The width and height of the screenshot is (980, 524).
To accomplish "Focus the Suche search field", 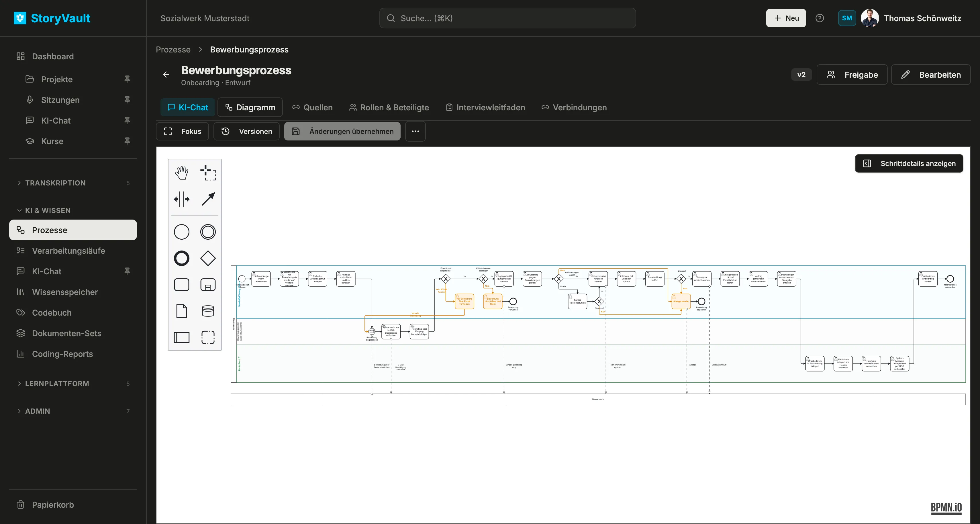I will [507, 18].
